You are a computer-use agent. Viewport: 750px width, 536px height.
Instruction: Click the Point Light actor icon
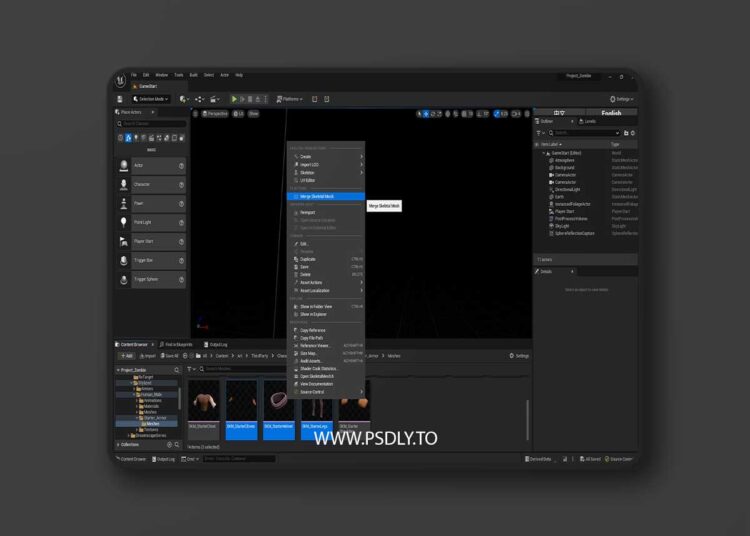[124, 223]
